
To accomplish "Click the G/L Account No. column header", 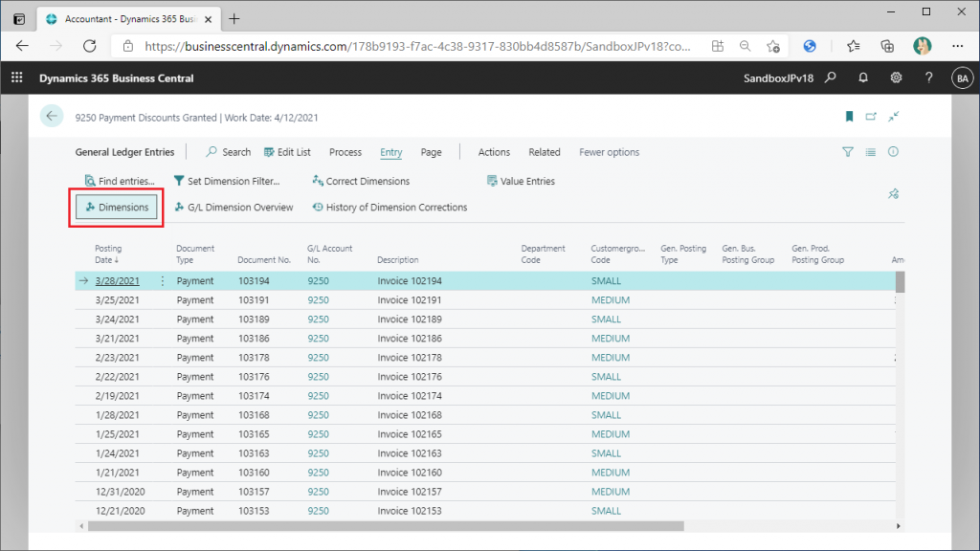I will click(329, 253).
